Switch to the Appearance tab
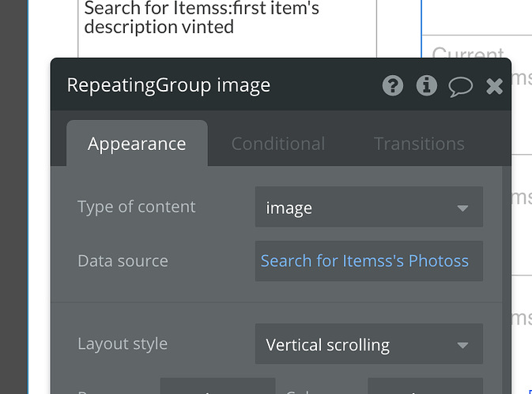532x394 pixels. 137,144
